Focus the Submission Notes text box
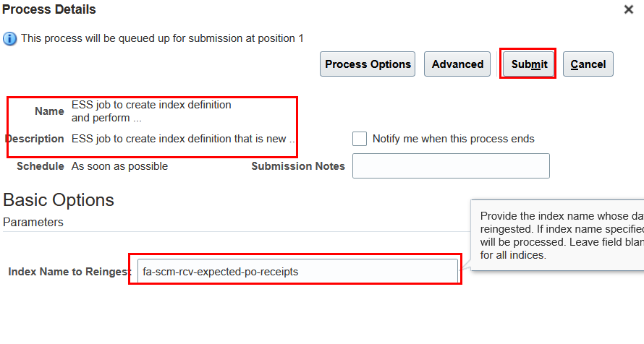644x344 pixels. tap(451, 165)
